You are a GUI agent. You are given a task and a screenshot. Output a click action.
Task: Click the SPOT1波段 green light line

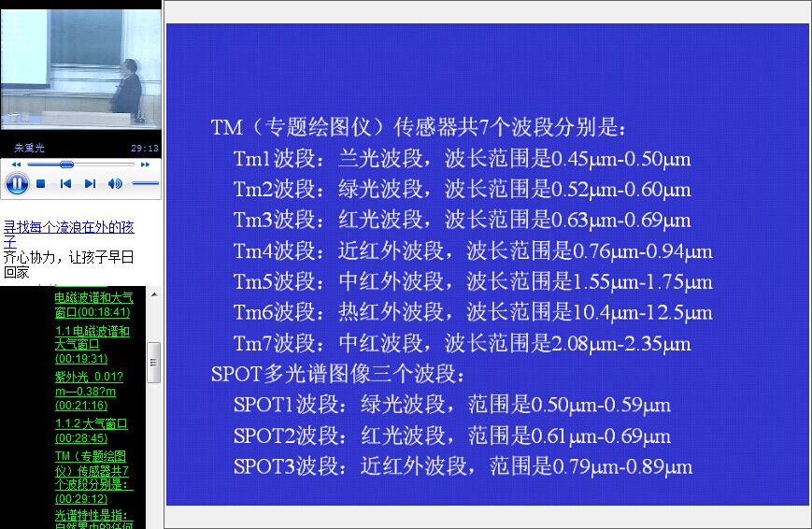(x=452, y=405)
